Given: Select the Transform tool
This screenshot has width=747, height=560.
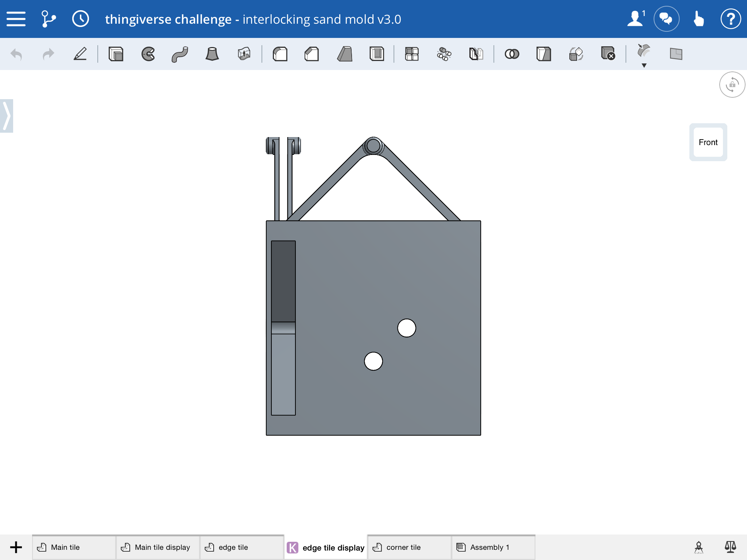Looking at the screenshot, I should 576,54.
